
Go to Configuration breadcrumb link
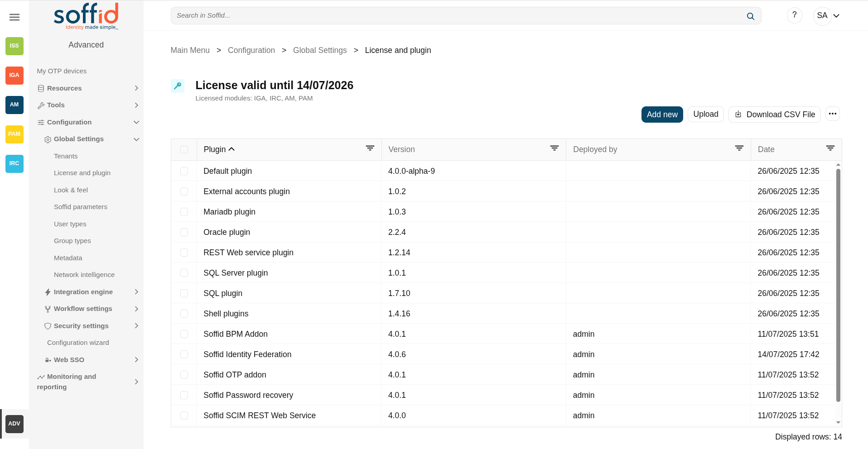[x=251, y=50]
